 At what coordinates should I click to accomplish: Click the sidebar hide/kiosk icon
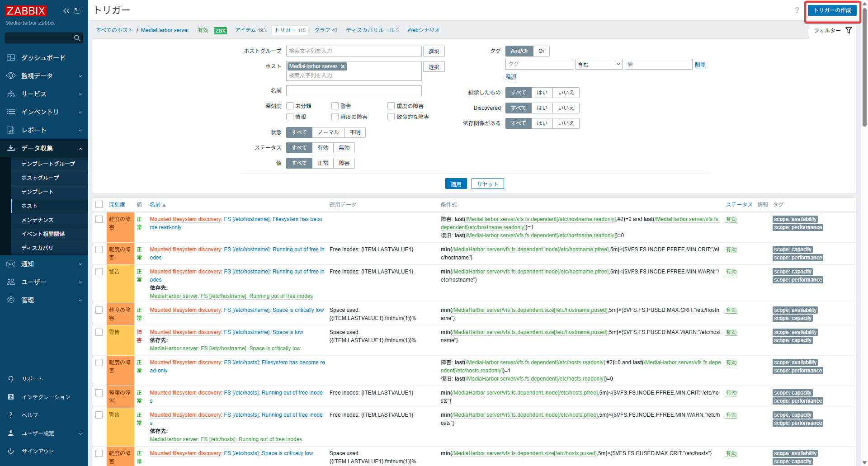click(x=77, y=11)
